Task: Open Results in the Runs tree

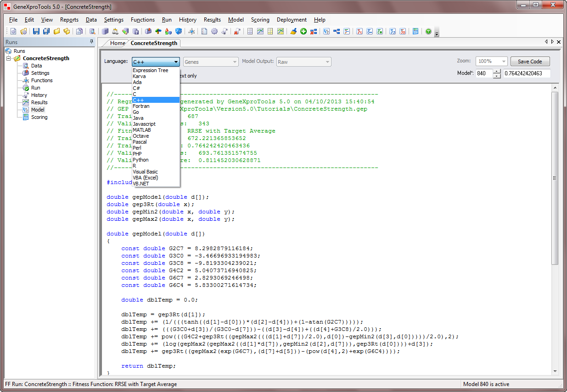Action: tap(39, 102)
